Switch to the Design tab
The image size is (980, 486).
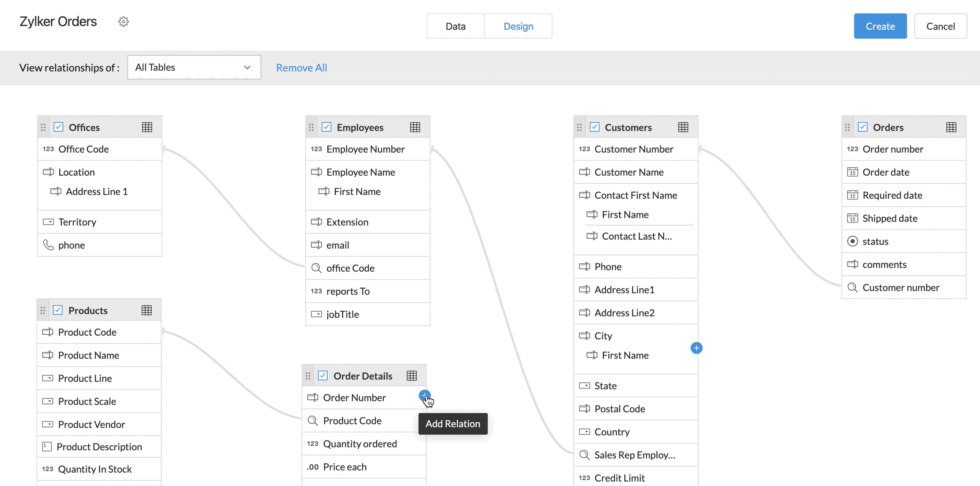pos(518,26)
